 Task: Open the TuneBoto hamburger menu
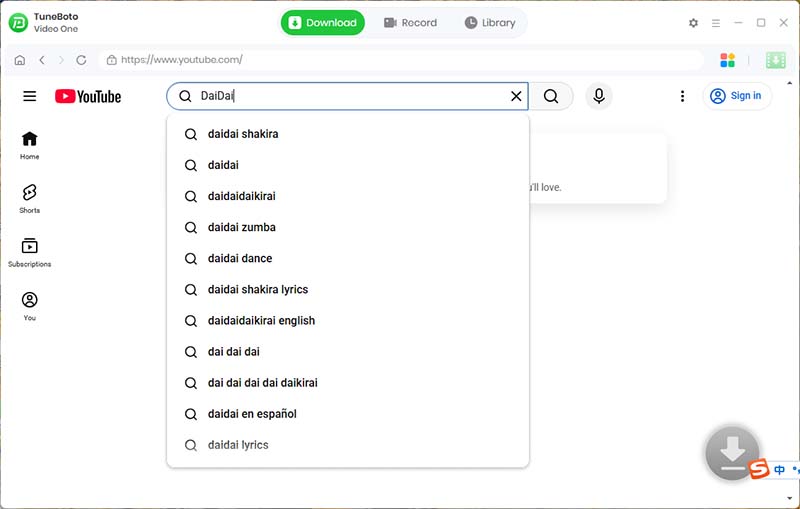pos(716,23)
